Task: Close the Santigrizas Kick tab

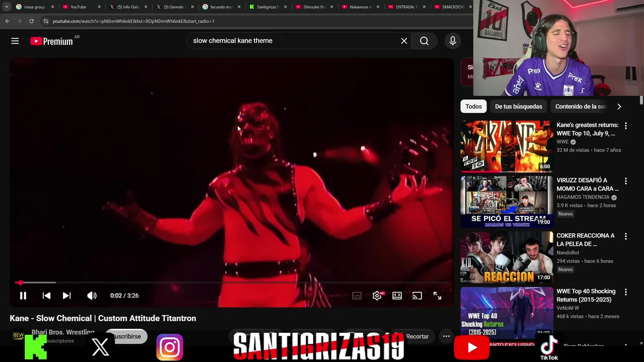Action: 285,7
